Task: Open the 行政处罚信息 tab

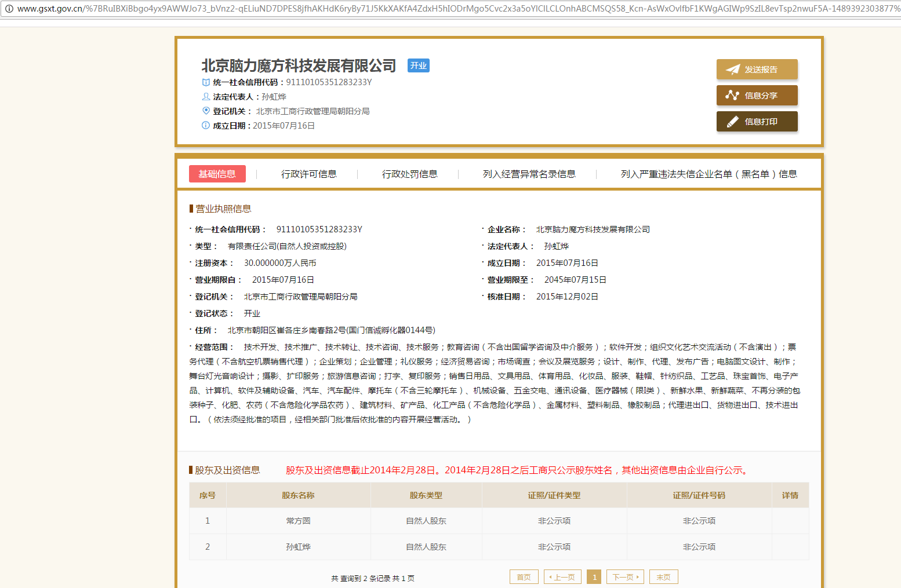Action: (410, 173)
